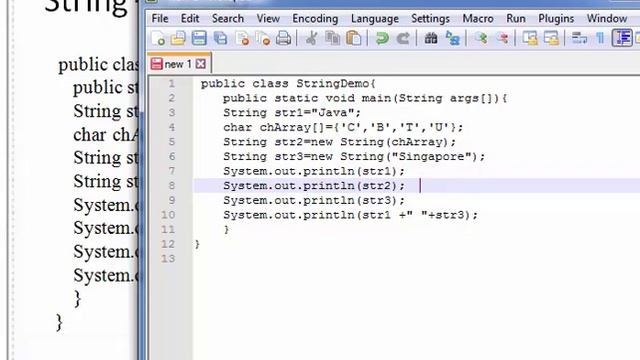Click line number 1 in the margin
640x360 pixels.
171,84
